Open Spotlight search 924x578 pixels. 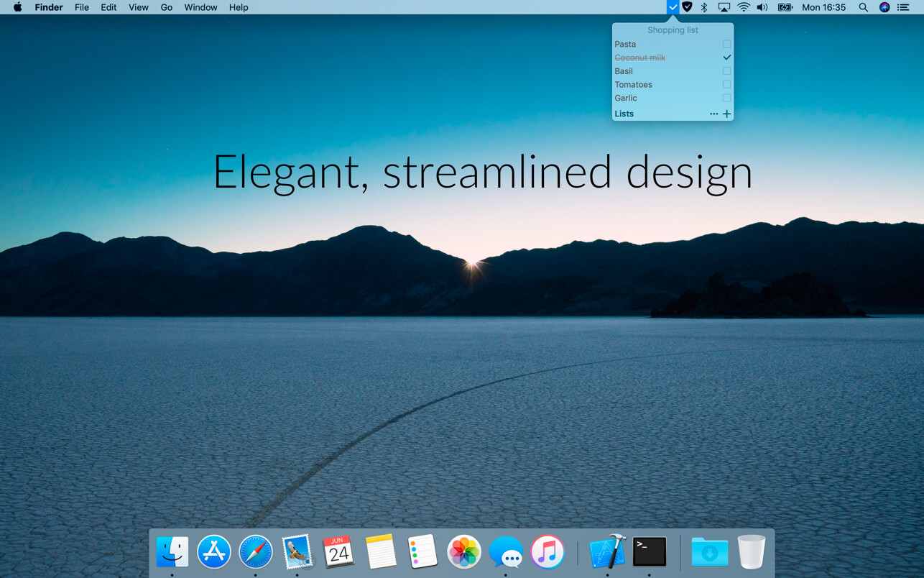(864, 7)
